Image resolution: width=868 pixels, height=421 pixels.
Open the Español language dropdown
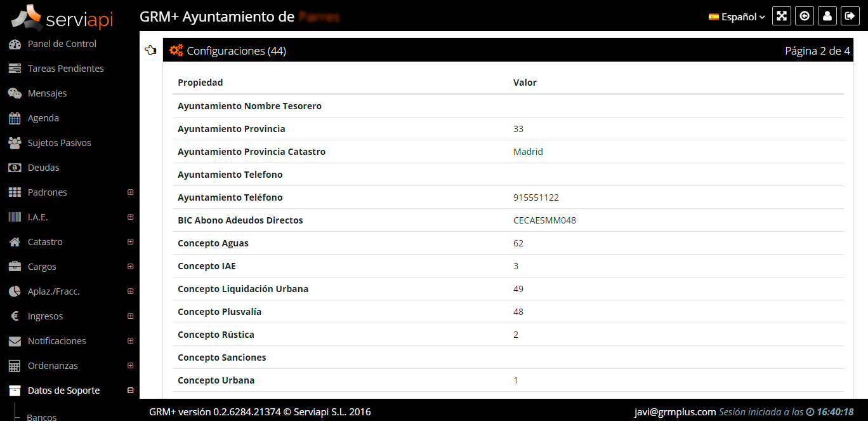pyautogui.click(x=737, y=17)
